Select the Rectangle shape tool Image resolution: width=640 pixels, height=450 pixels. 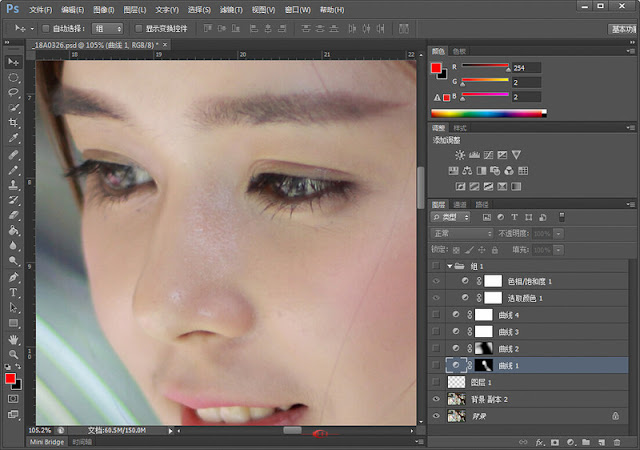[13, 323]
